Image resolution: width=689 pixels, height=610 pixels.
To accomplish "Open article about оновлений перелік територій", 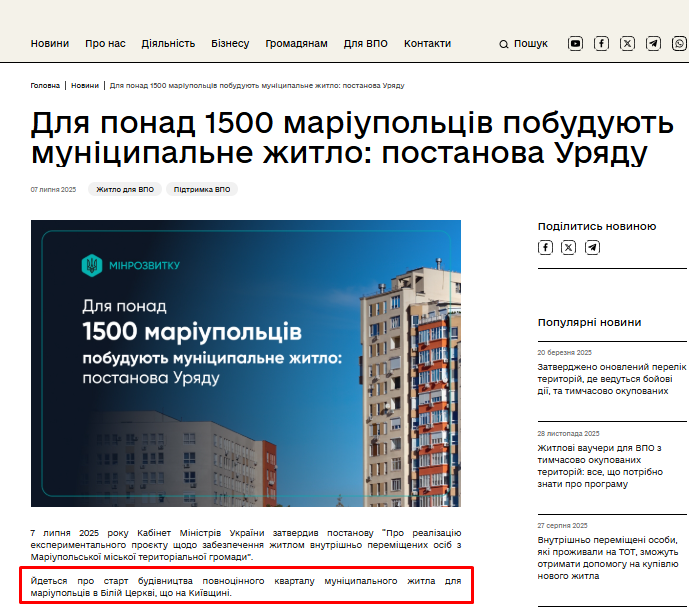I will (x=612, y=379).
